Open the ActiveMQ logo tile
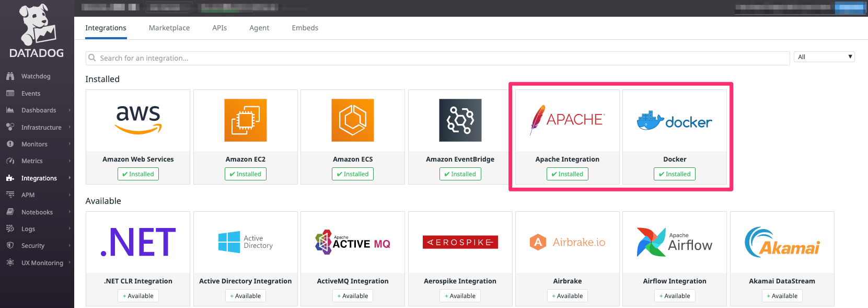Screen dimensions: 868x308 point(353,242)
